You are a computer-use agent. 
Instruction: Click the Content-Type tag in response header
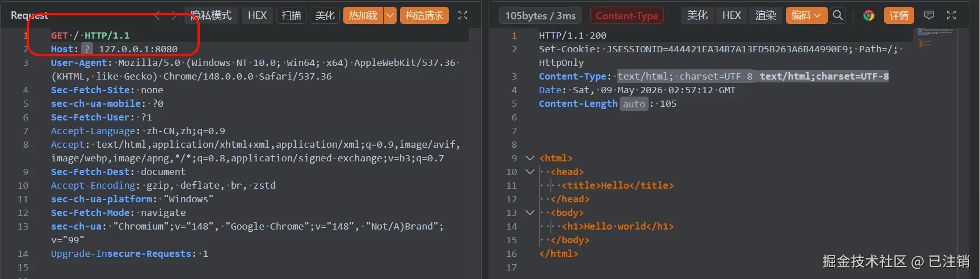[627, 15]
